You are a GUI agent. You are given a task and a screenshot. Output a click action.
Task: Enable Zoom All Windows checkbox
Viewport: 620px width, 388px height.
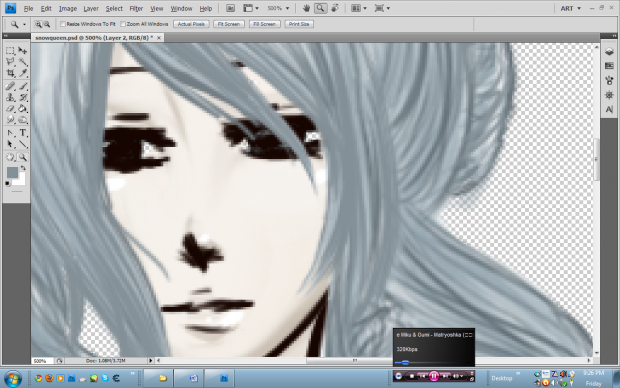(123, 24)
